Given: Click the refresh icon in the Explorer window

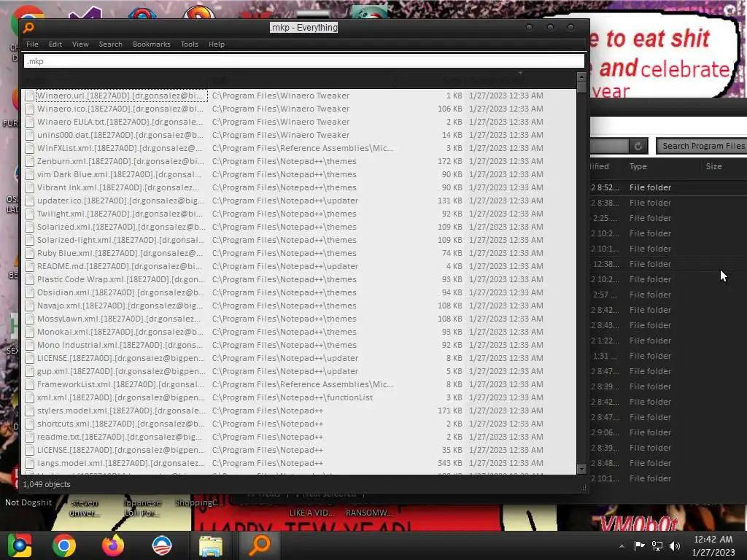Looking at the screenshot, I should (638, 146).
